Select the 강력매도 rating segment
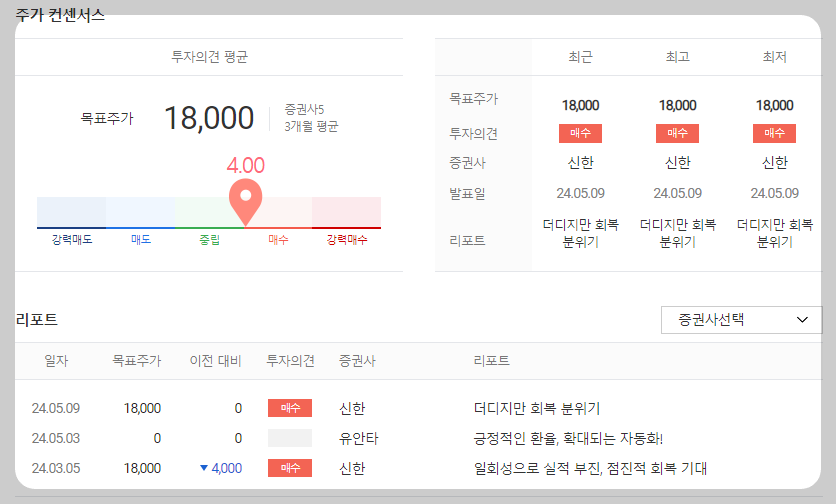Viewport: 836px width, 504px height. (72, 212)
